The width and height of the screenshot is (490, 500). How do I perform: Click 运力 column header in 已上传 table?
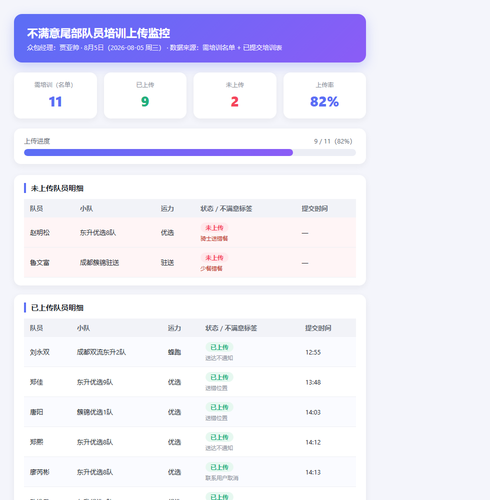(174, 328)
